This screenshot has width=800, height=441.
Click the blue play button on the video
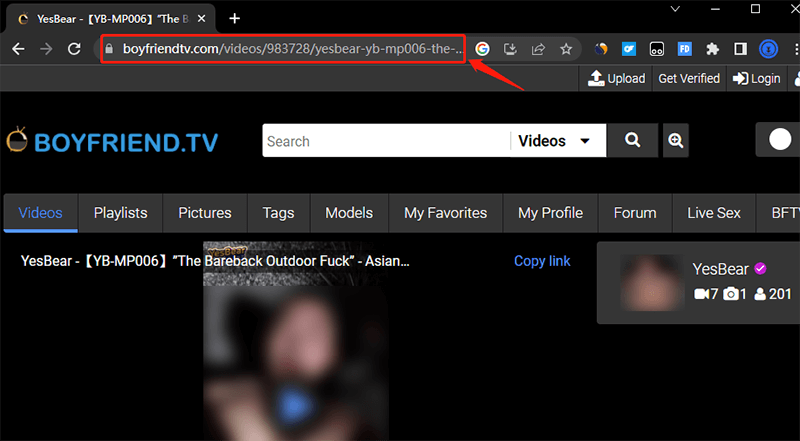click(293, 406)
